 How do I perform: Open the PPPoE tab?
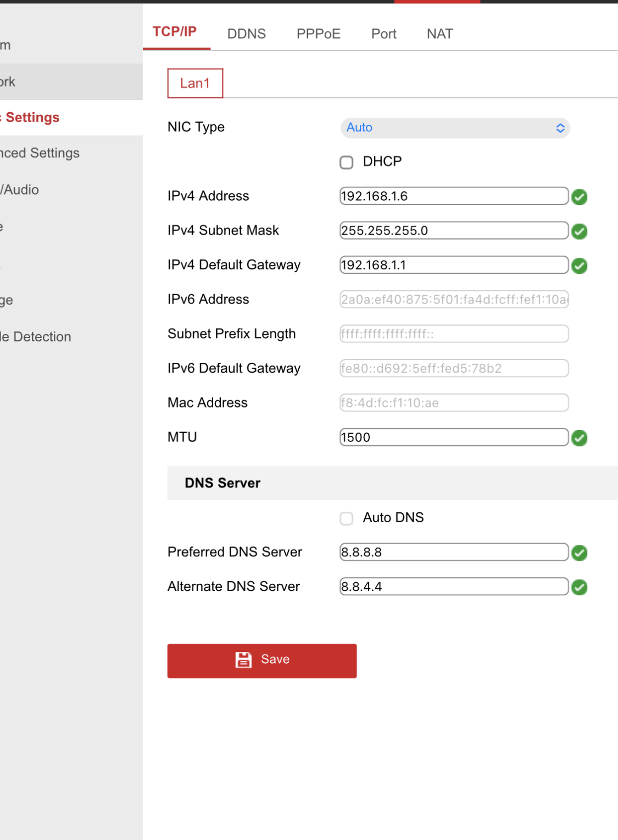318,34
